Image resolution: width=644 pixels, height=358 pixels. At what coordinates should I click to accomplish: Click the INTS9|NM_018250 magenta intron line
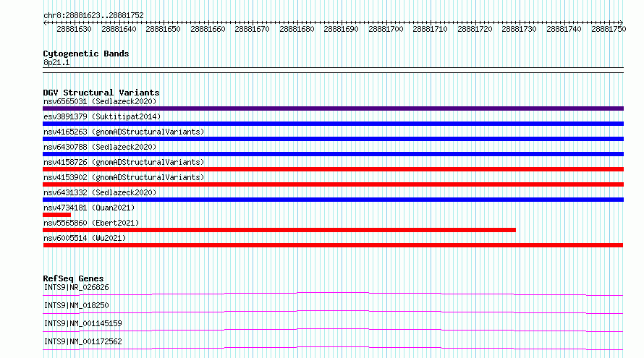click(333, 312)
